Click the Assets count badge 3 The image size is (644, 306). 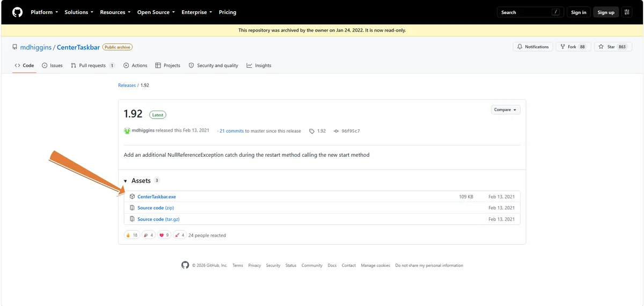coord(157,180)
